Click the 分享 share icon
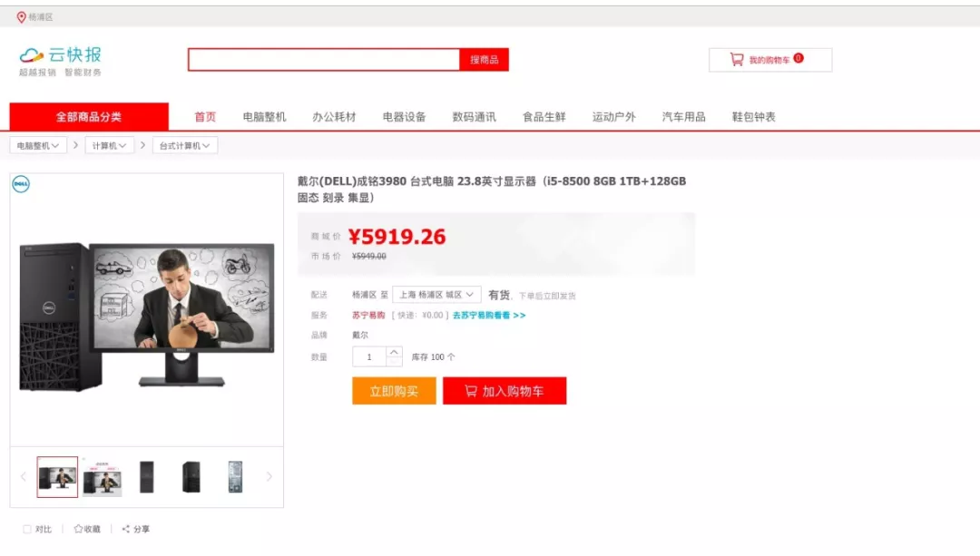Screen dimensions: 980x556 [125, 529]
